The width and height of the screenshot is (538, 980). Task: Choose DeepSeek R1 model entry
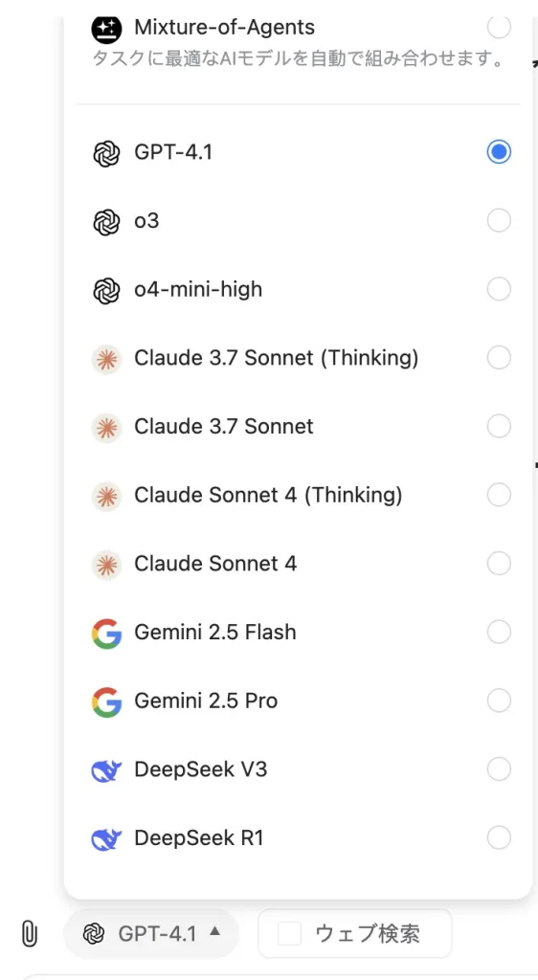[298, 838]
